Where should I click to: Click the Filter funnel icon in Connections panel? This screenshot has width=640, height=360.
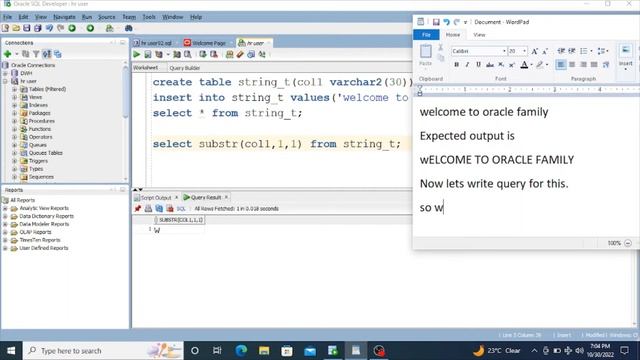tap(36, 54)
